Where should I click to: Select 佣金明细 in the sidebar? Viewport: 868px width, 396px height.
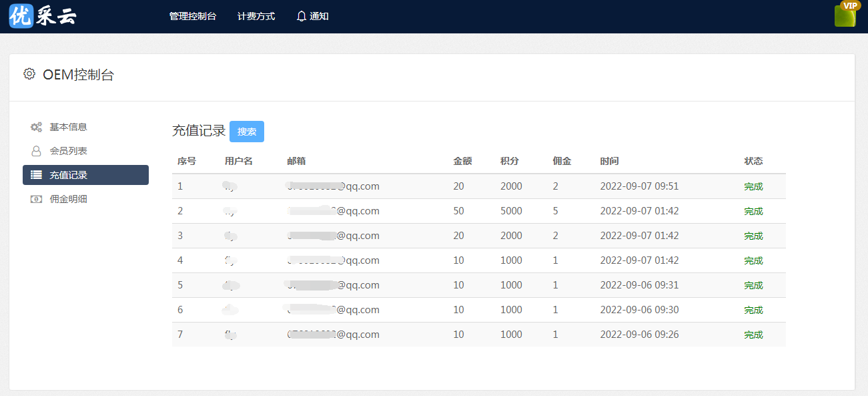[68, 199]
